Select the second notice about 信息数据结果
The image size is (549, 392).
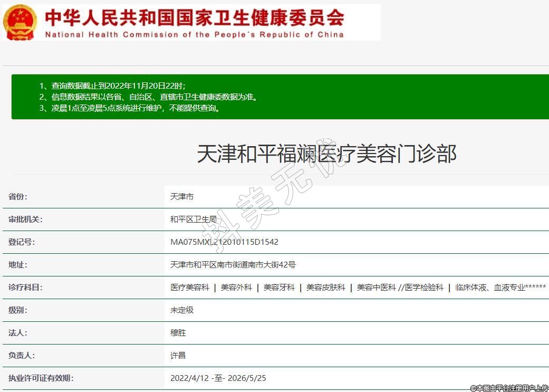click(148, 97)
